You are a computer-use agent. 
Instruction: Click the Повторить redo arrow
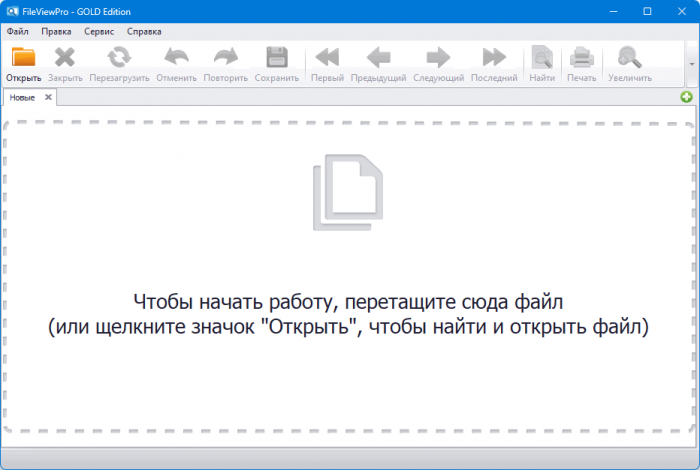(226, 58)
